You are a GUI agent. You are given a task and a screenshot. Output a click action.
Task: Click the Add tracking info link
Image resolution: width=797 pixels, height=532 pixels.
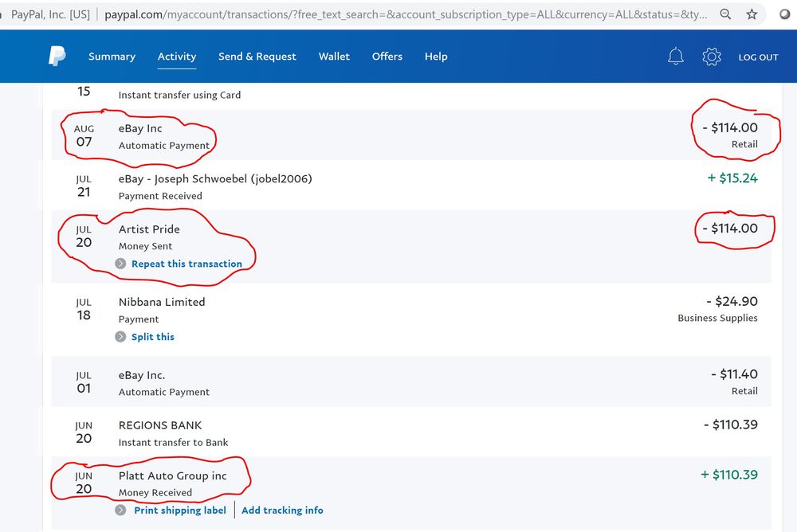pyautogui.click(x=282, y=510)
